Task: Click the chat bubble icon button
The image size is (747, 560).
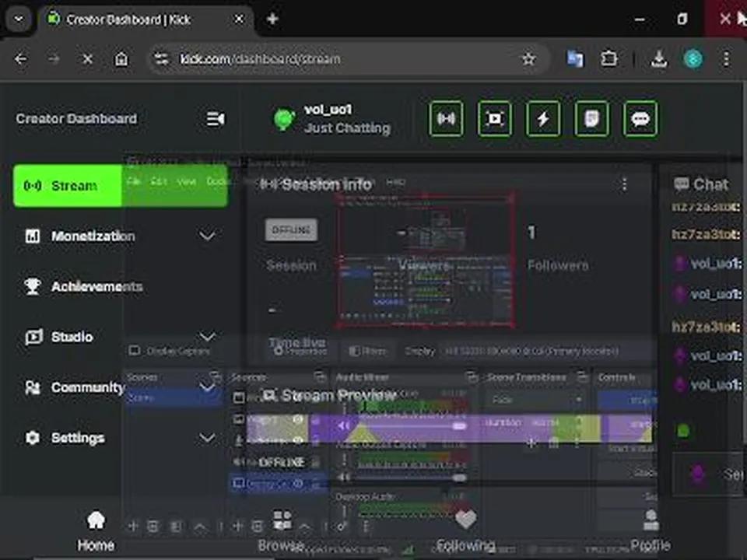Action: (x=640, y=118)
